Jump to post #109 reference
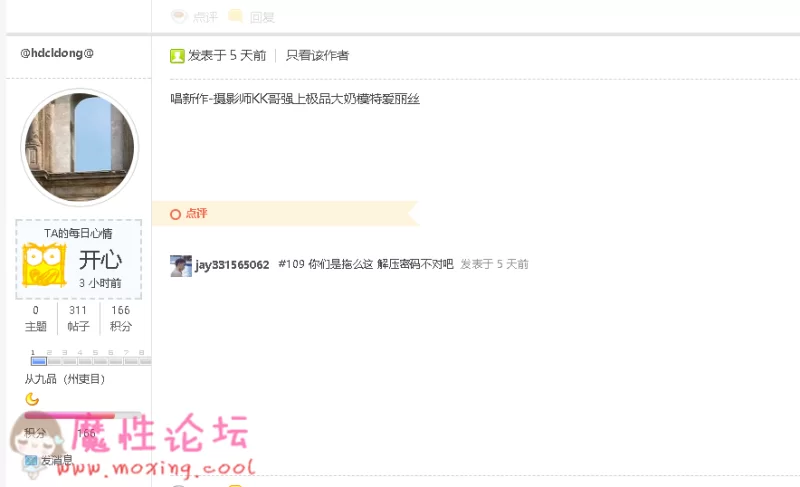Screen dimensions: 800x487 291,264
